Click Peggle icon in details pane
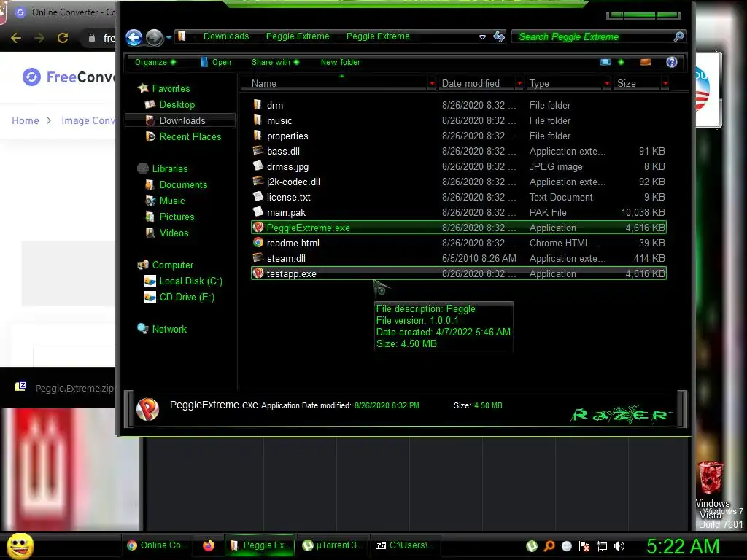The height and width of the screenshot is (560, 747). click(x=147, y=408)
